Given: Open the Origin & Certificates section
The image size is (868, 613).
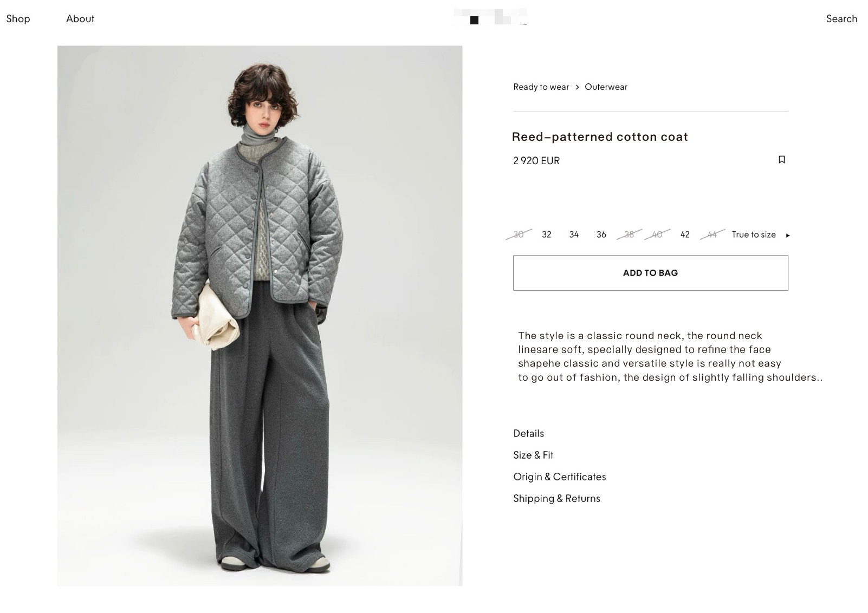Looking at the screenshot, I should [x=559, y=477].
